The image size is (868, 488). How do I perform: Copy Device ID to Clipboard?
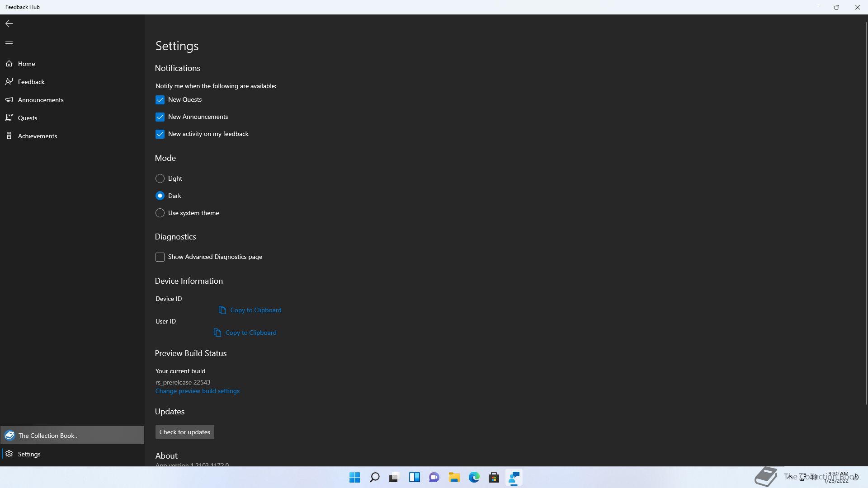(250, 310)
